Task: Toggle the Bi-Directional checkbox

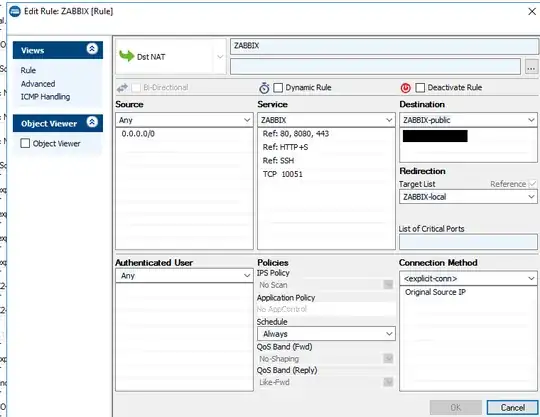Action: [x=136, y=88]
